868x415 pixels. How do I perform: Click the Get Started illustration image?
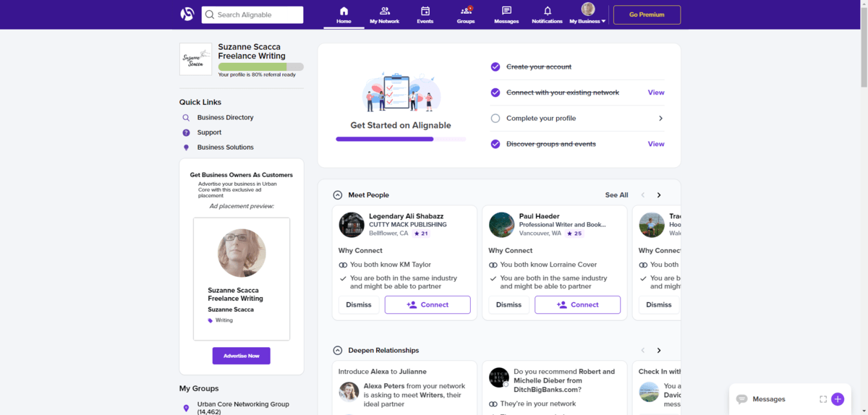401,92
